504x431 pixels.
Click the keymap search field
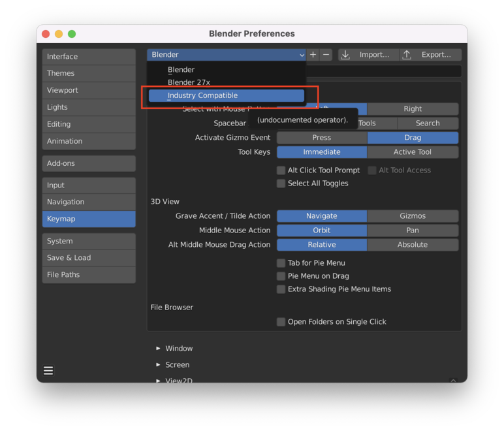click(384, 71)
